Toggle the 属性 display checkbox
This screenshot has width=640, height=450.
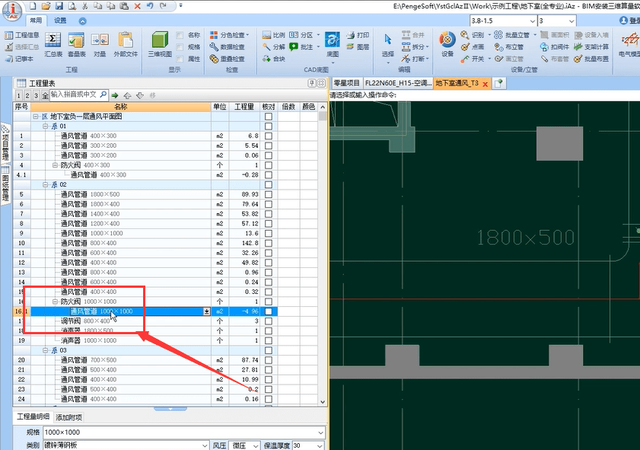pos(180,59)
